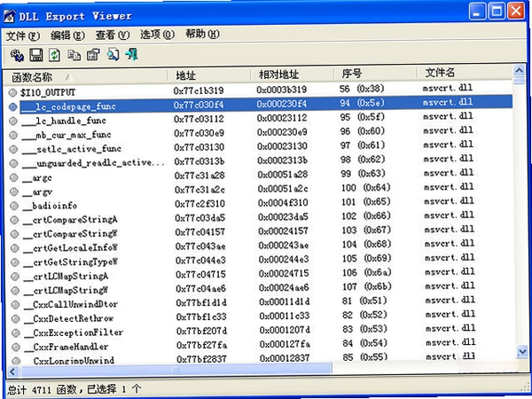This screenshot has width=532, height=399.
Task: Open the Properties toolbar icon
Action: point(93,55)
